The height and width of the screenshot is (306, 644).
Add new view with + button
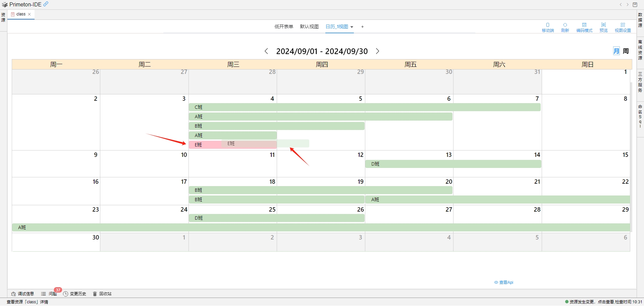click(362, 27)
